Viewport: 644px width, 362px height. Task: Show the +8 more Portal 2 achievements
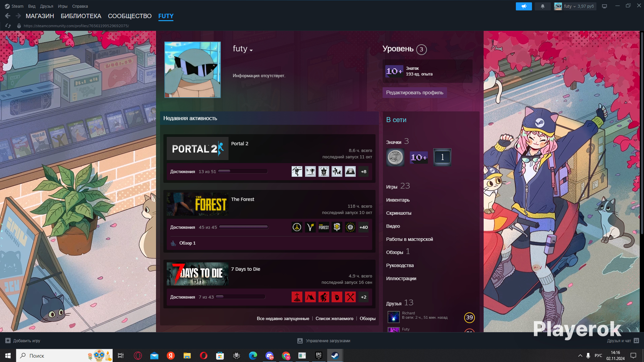(364, 172)
